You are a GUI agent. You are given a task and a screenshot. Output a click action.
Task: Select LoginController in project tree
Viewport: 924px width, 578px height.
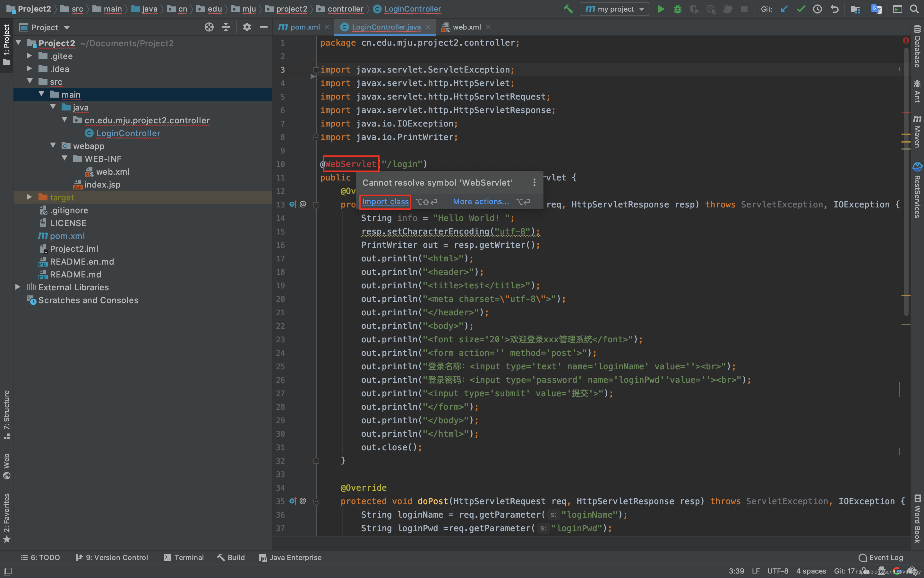tap(128, 133)
